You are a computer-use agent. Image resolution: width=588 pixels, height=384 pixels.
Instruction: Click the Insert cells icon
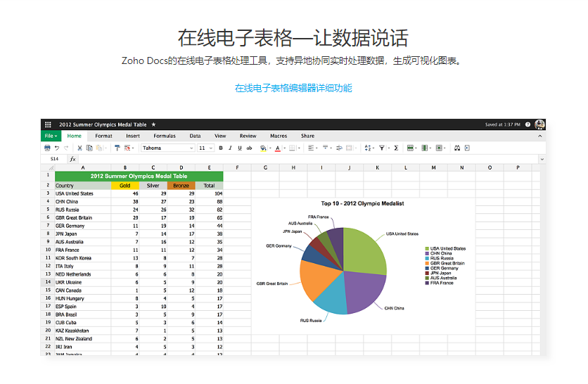pyautogui.click(x=439, y=148)
